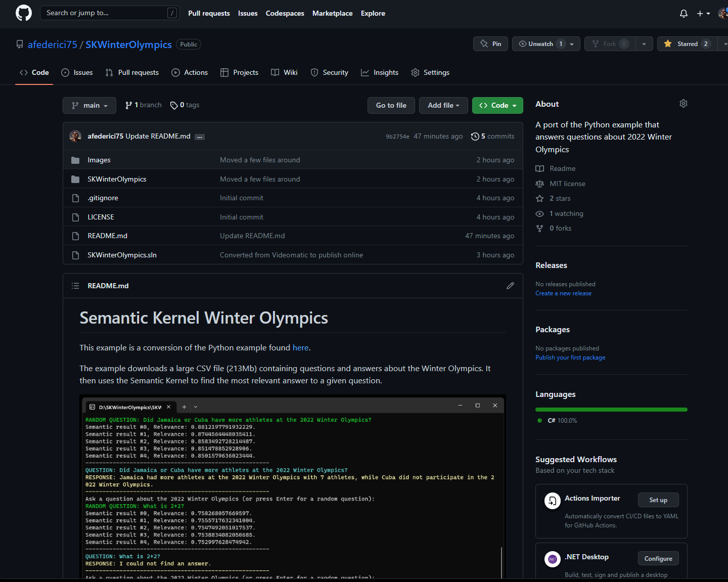Open the Actions tab
The width and height of the screenshot is (728, 582).
pos(190,73)
